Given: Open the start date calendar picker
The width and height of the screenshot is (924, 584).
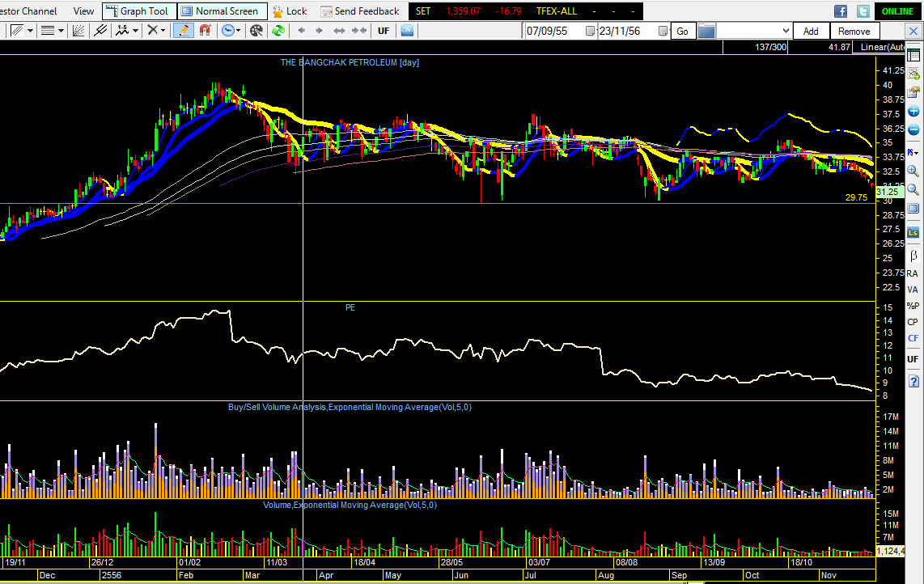Looking at the screenshot, I should [x=590, y=32].
